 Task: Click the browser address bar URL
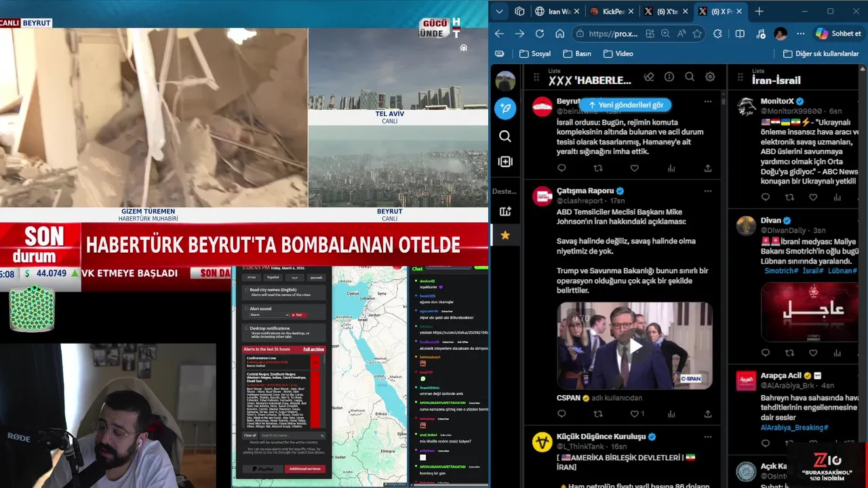(613, 33)
